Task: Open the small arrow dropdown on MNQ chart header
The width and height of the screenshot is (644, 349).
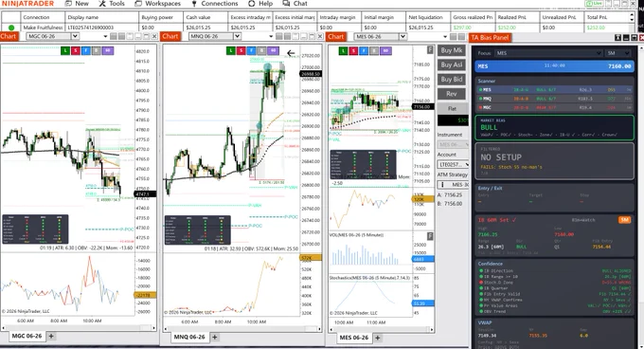Action: [x=271, y=37]
